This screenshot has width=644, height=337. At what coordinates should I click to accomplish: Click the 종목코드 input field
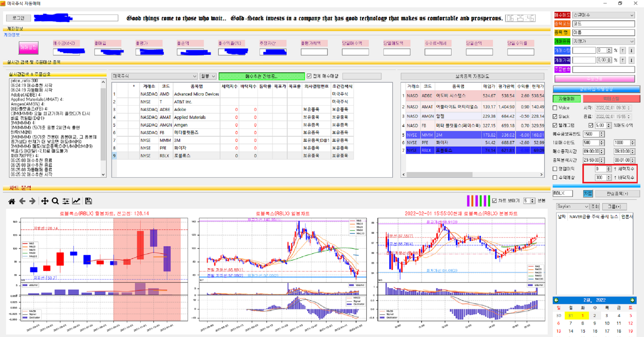tap(603, 24)
